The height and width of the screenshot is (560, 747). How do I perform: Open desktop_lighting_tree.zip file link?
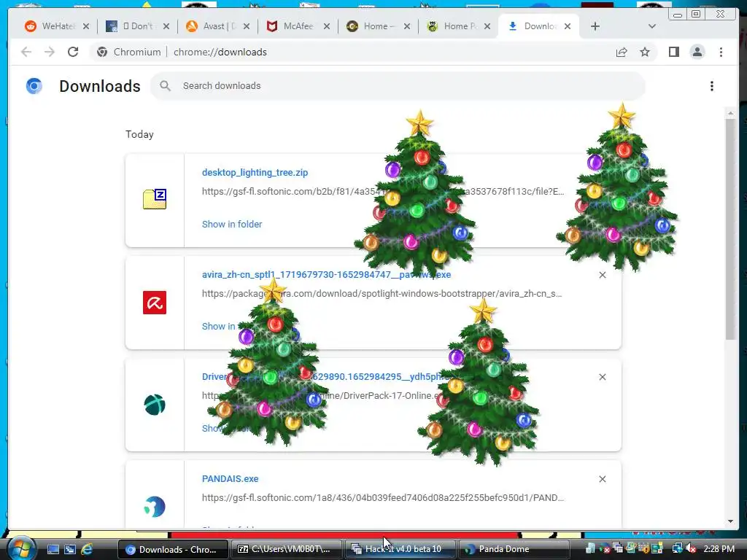(255, 172)
